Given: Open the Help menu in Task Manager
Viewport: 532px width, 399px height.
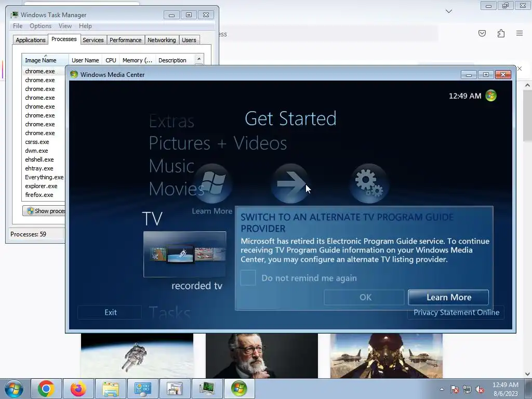Looking at the screenshot, I should 85,26.
